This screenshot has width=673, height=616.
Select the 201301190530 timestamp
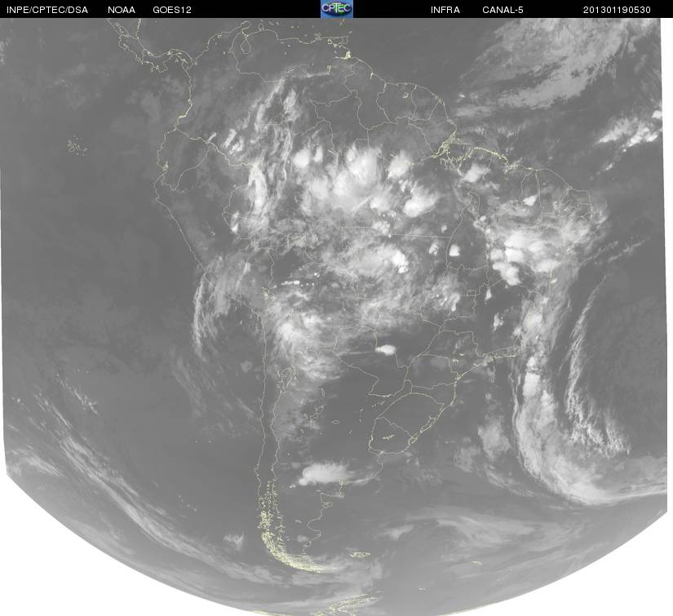[617, 10]
